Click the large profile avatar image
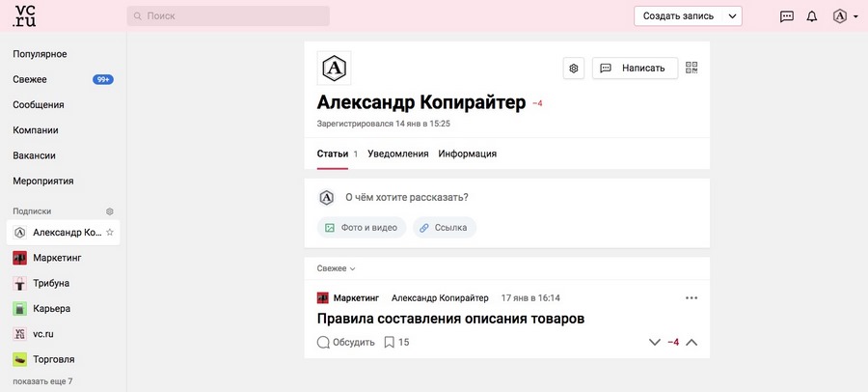The width and height of the screenshot is (868, 392). point(334,69)
